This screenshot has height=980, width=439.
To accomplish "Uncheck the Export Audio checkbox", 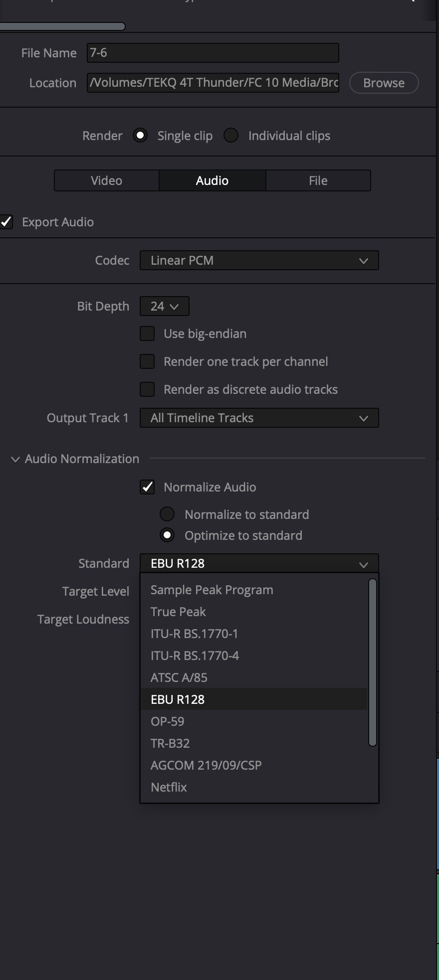I will 6,222.
